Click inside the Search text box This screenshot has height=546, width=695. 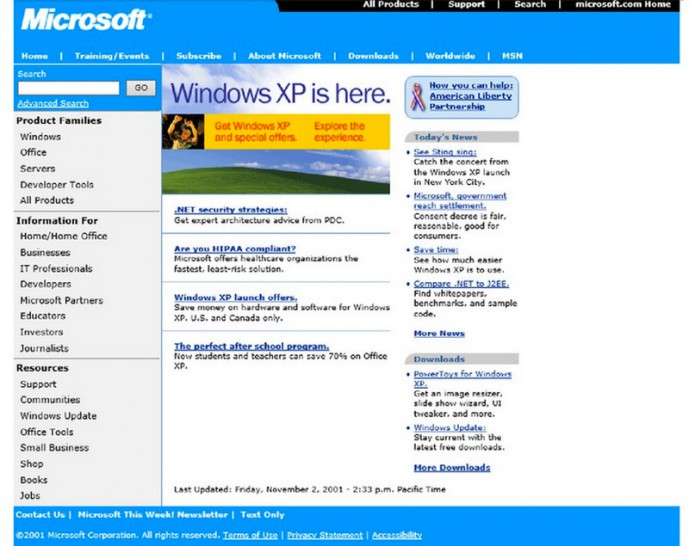click(68, 88)
